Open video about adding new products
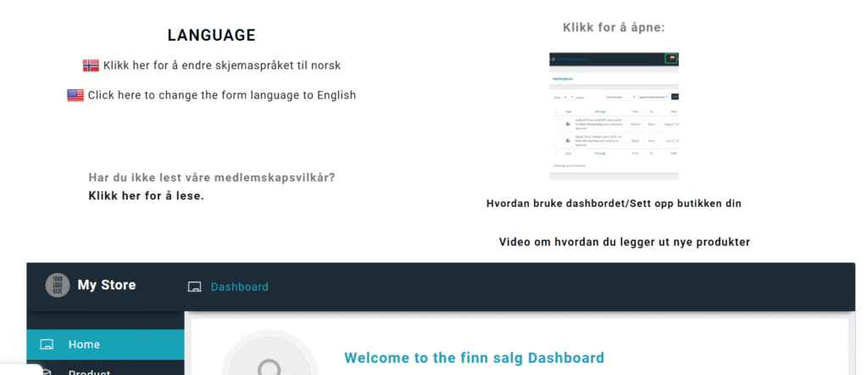This screenshot has height=375, width=868. point(624,242)
